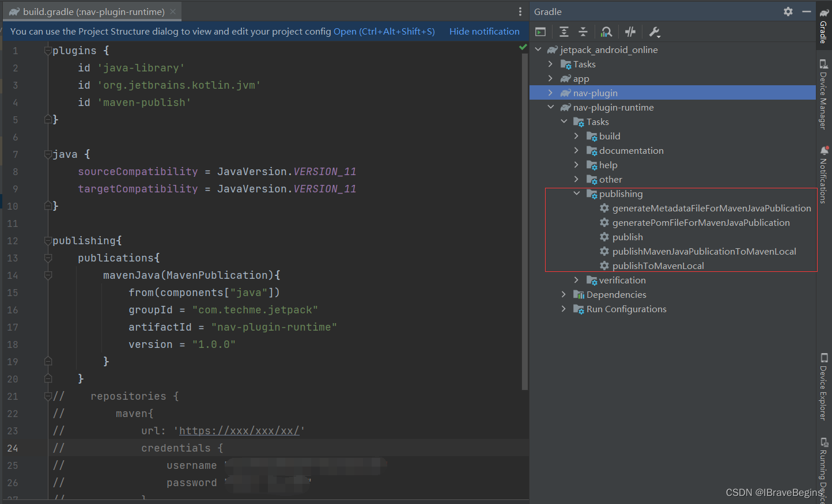832x504 pixels.
Task: Expand verification task group arrow
Action: [577, 280]
